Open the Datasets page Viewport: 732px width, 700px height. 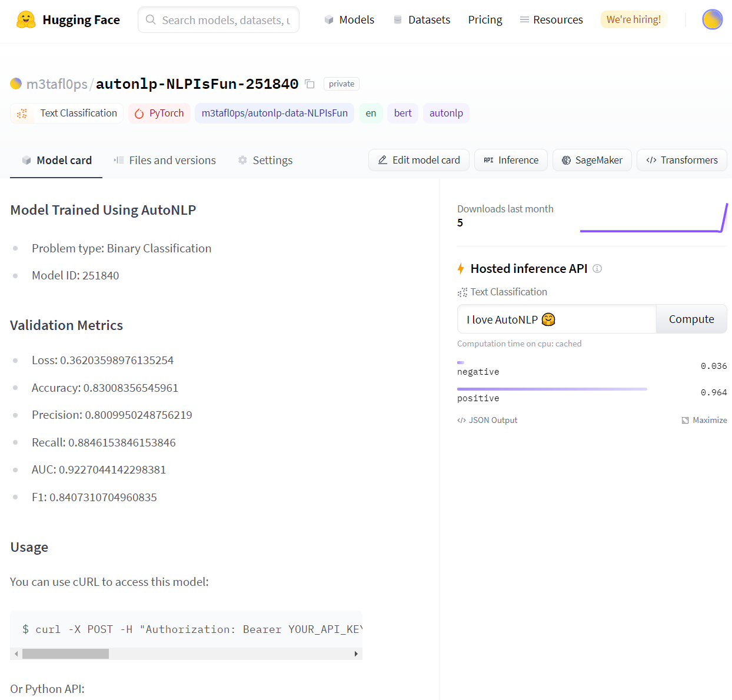421,20
